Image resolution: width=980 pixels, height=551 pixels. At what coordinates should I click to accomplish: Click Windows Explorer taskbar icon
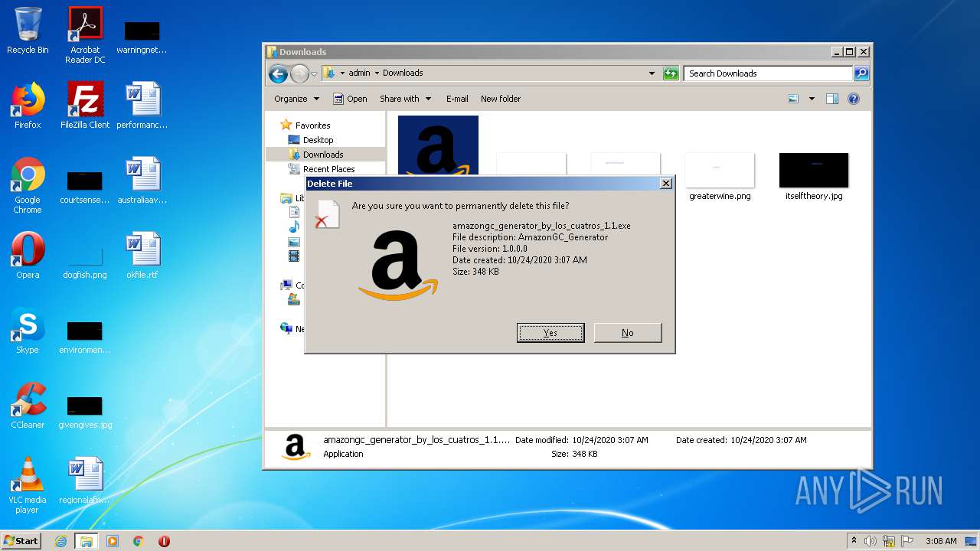tap(87, 541)
